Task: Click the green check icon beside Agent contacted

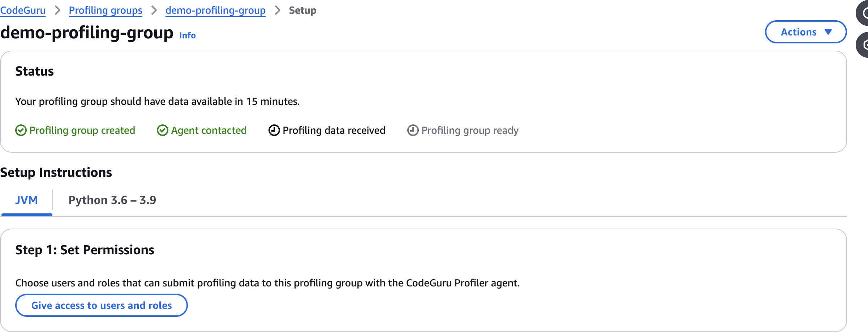Action: pyautogui.click(x=163, y=130)
